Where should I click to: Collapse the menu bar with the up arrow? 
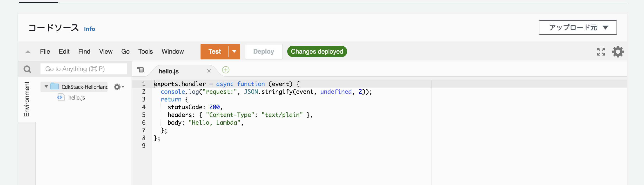pyautogui.click(x=28, y=52)
